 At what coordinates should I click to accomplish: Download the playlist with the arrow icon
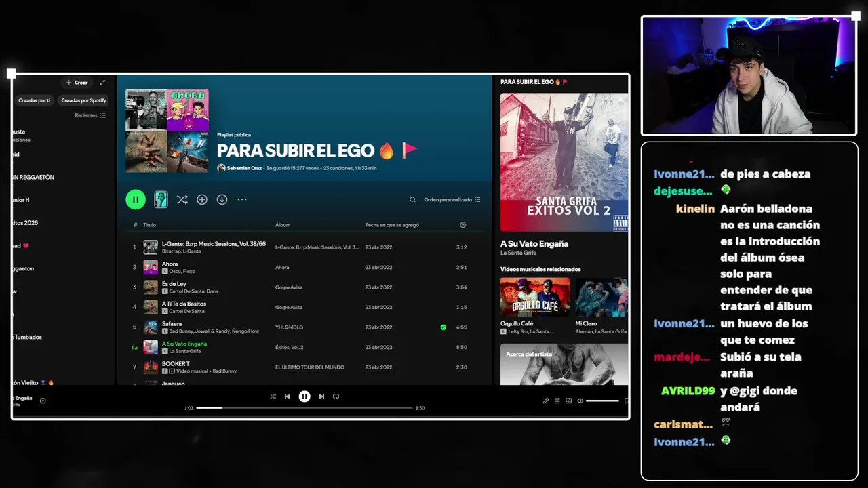click(x=222, y=199)
